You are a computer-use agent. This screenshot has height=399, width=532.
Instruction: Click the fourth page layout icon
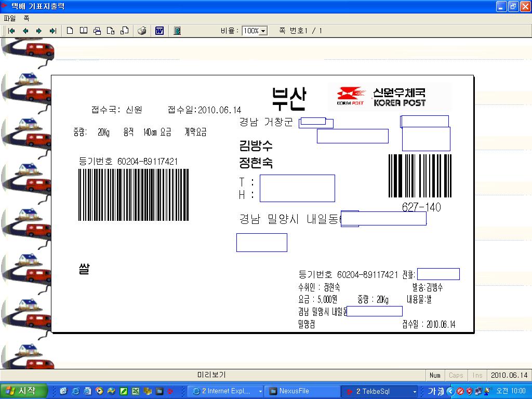(x=111, y=31)
